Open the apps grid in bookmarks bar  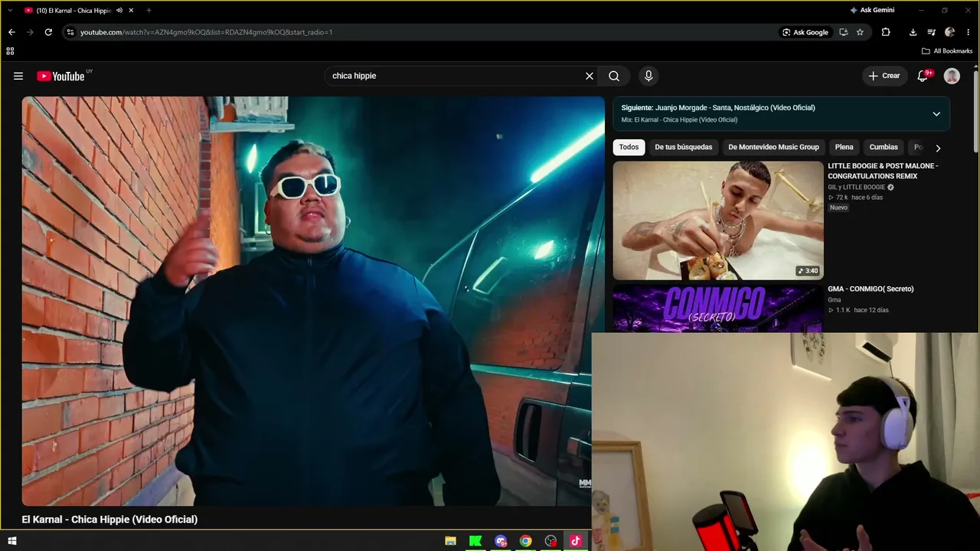point(10,51)
